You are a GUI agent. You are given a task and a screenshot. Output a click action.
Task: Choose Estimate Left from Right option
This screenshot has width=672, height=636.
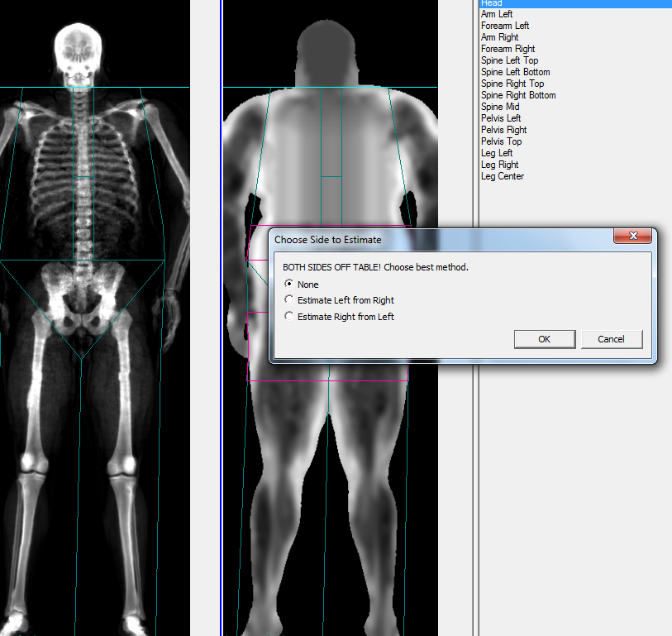288,300
